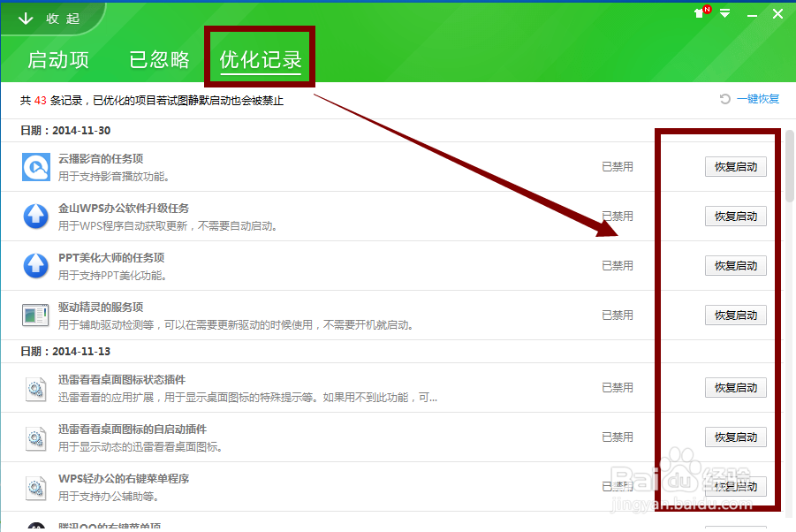The height and width of the screenshot is (532, 796).
Task: Open the main menu dropdown triangle
Action: coord(725,13)
